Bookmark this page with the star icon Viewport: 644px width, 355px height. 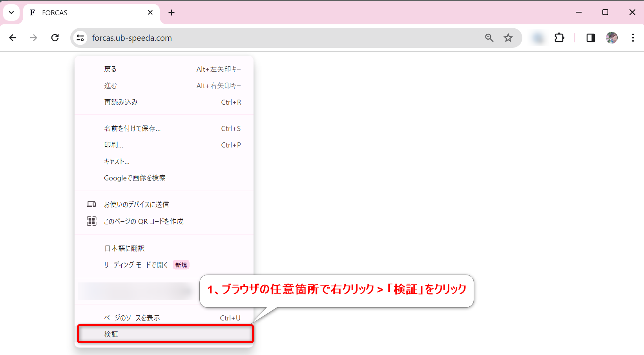(x=508, y=38)
